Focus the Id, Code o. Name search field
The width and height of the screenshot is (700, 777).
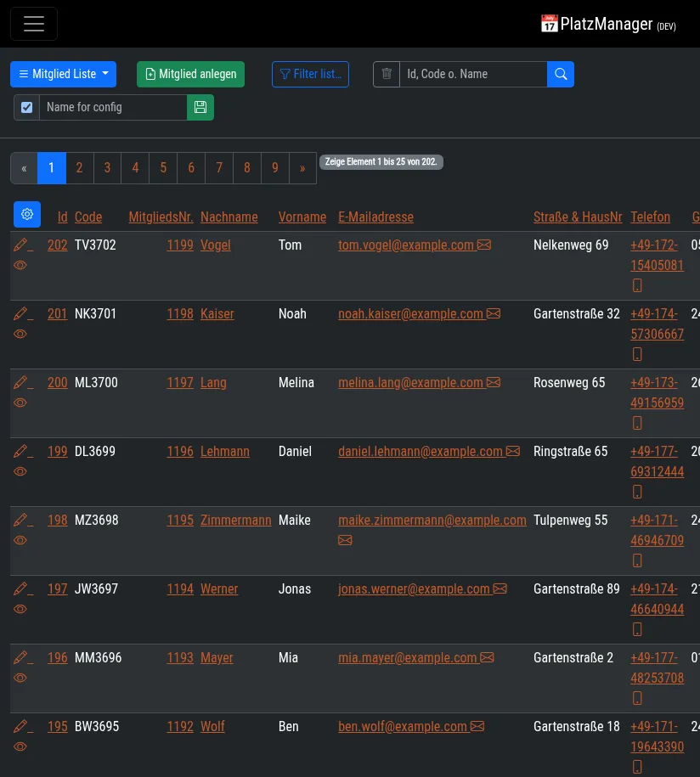click(473, 75)
